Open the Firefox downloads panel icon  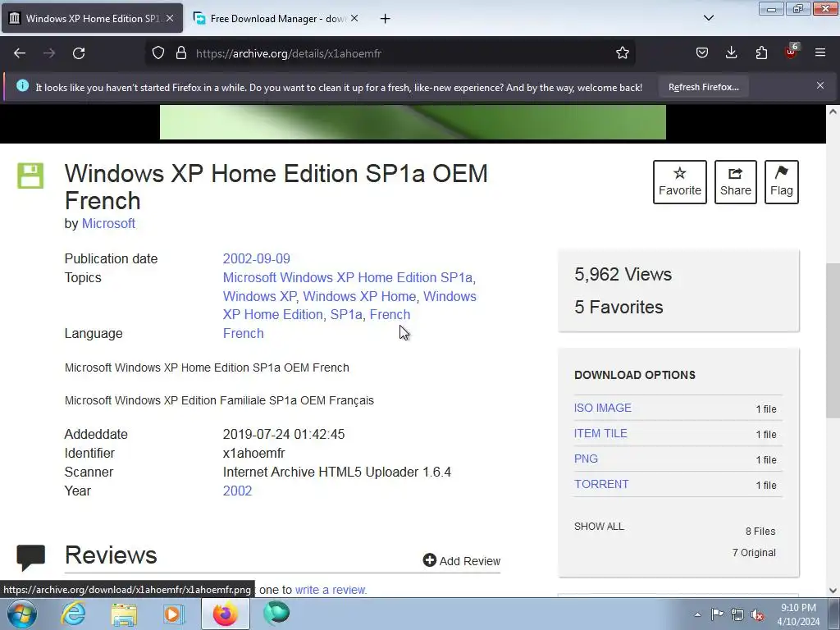pos(731,53)
